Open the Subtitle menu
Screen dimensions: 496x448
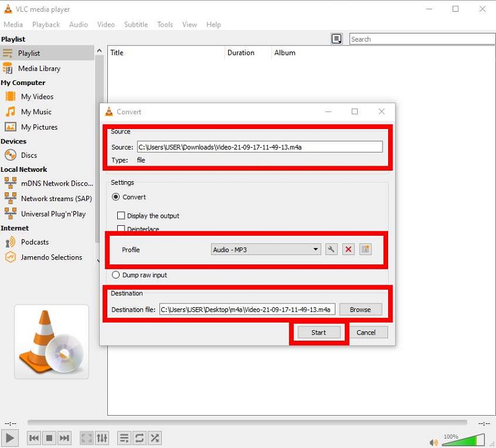tap(136, 24)
